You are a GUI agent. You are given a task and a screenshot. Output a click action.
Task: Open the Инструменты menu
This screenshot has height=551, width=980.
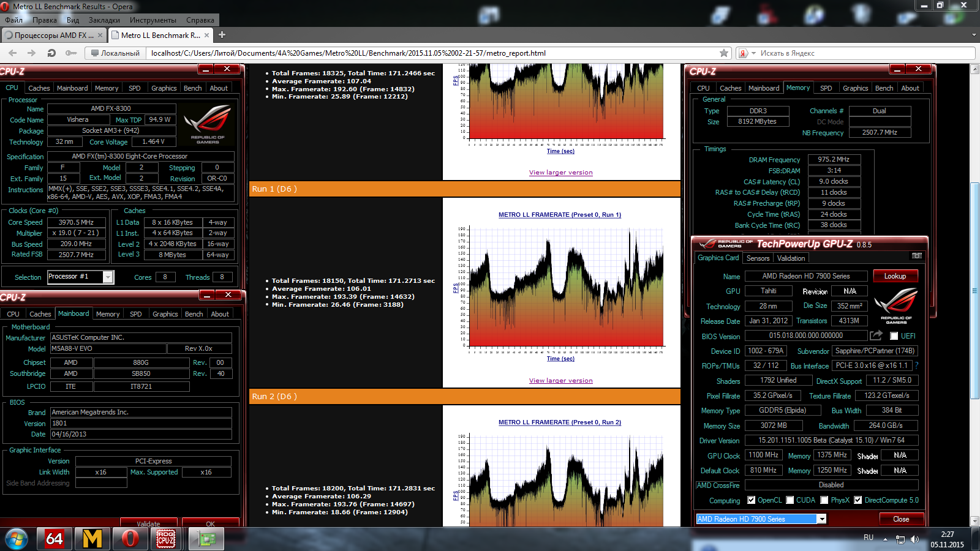pos(153,20)
